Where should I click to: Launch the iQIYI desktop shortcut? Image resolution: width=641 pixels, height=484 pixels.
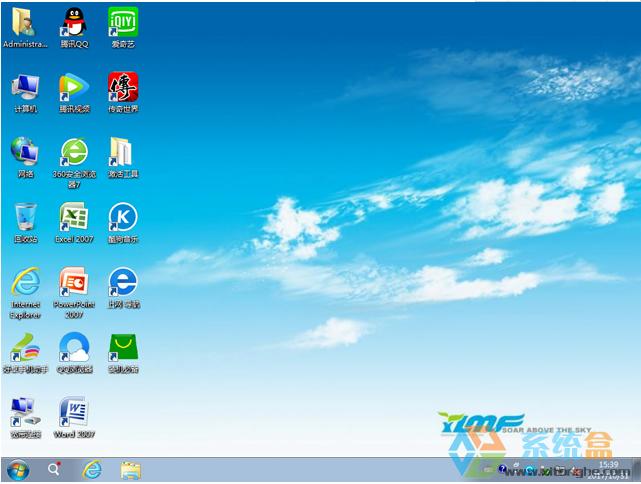123,22
